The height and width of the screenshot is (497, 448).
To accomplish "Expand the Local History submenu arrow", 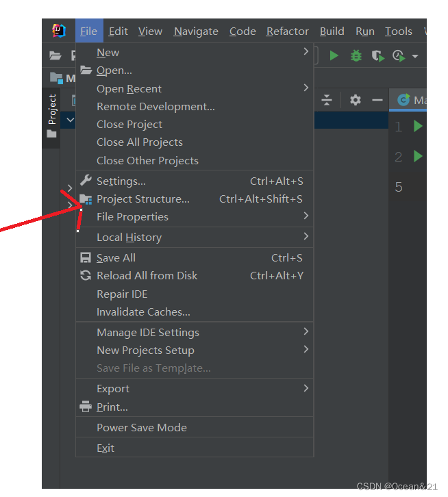I will pos(306,236).
